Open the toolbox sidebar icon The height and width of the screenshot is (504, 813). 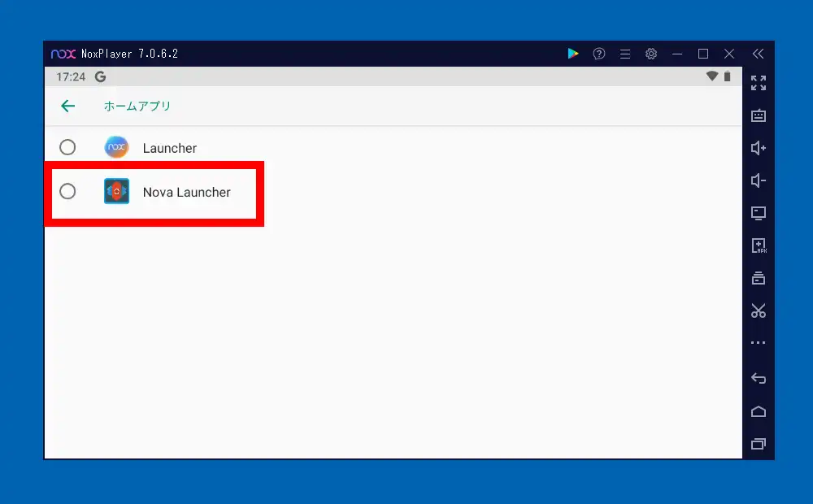[758, 279]
